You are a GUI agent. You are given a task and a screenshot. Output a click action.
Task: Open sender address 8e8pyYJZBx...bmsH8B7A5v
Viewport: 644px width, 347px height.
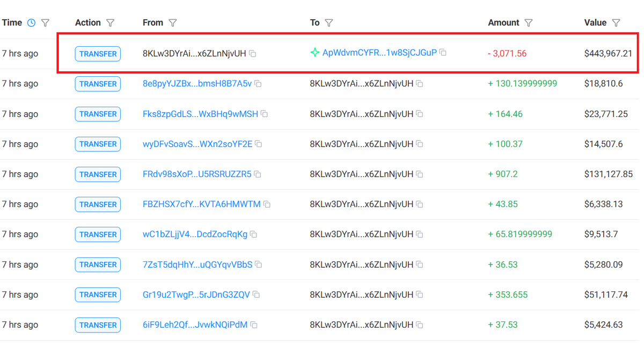(x=197, y=84)
